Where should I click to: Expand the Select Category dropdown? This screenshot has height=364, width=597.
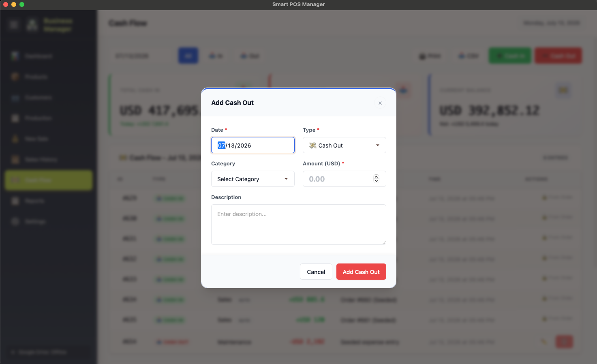point(252,179)
